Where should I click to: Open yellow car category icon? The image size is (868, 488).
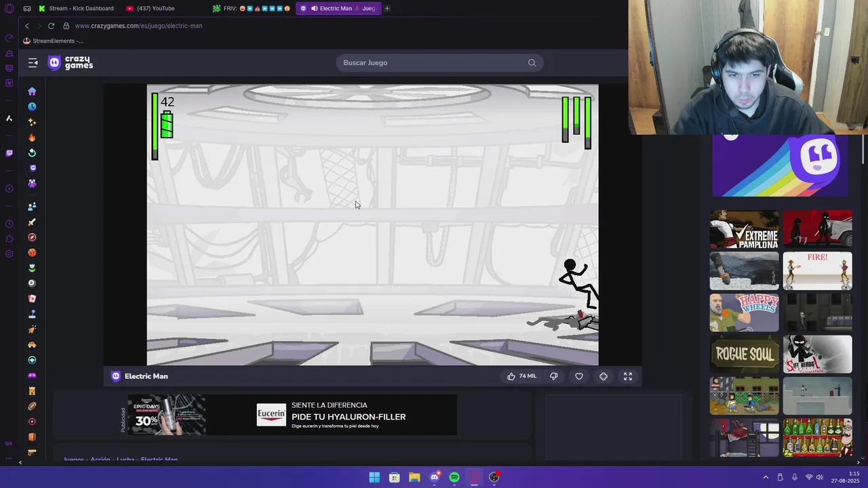point(32,345)
